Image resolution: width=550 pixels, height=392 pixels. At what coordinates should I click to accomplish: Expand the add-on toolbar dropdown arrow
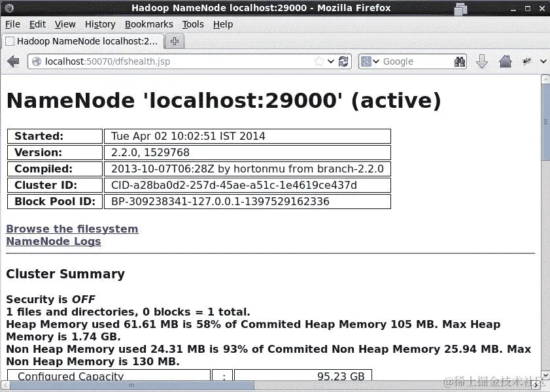(543, 61)
